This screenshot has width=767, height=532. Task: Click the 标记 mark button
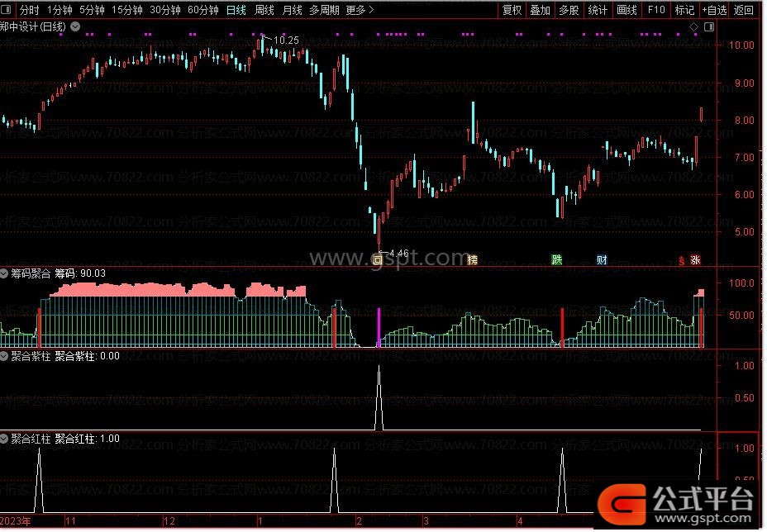684,10
